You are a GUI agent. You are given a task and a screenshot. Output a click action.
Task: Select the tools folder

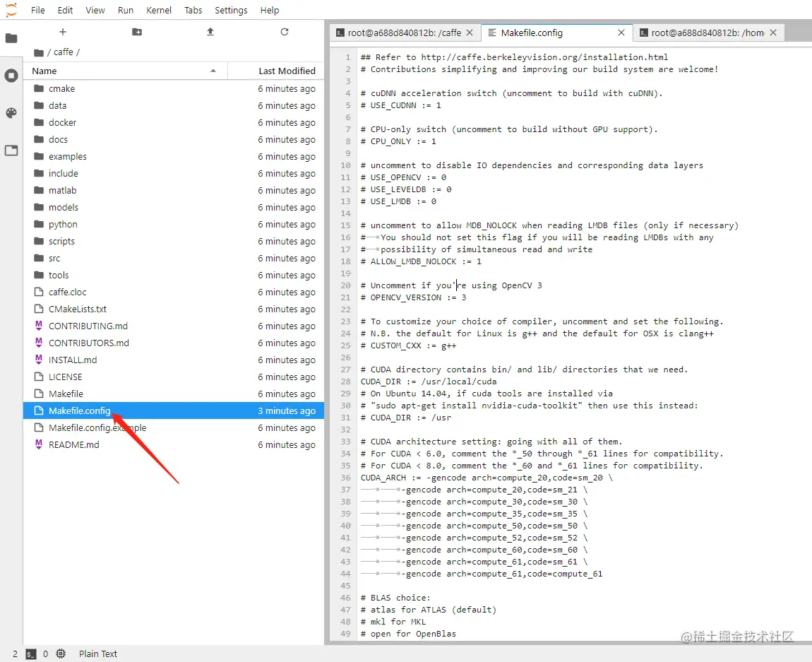[174, 275]
